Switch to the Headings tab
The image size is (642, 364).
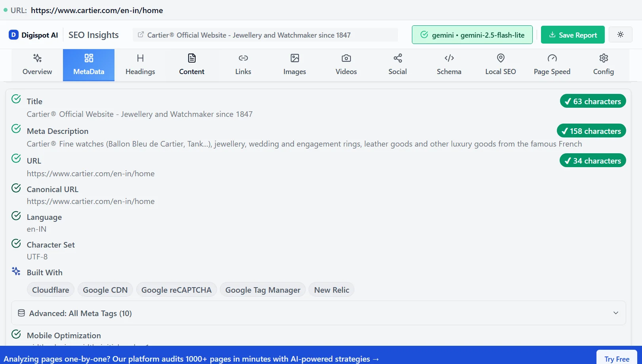point(140,65)
